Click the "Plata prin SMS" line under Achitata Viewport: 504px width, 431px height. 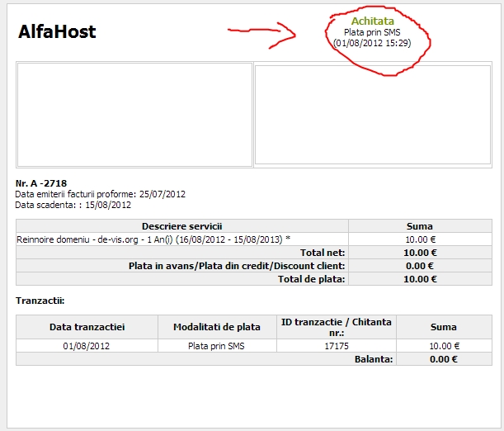[x=372, y=32]
